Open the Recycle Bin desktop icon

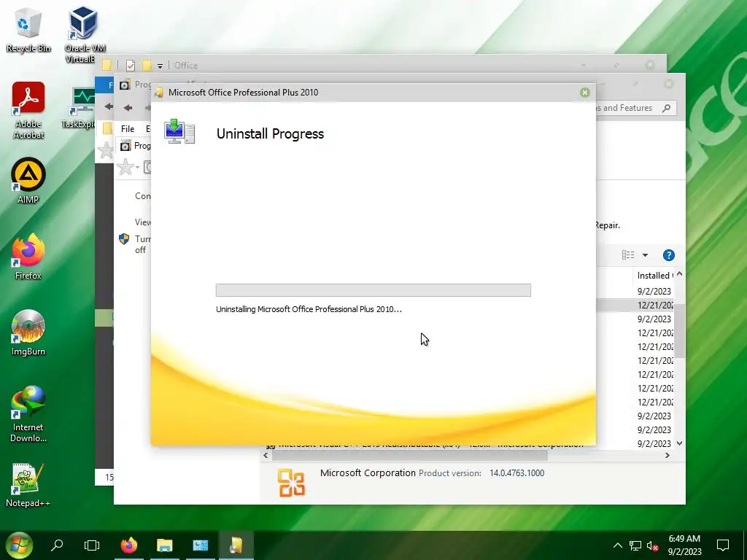coord(28,29)
